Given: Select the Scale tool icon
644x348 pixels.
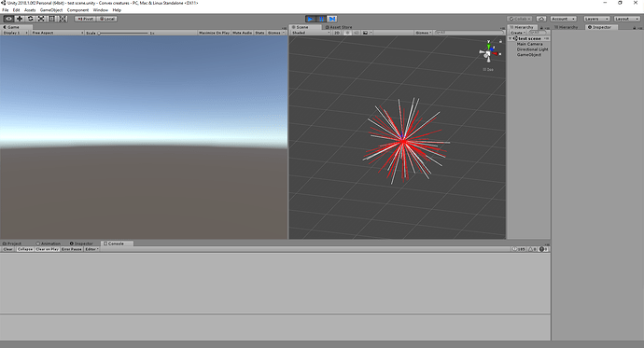Looking at the screenshot, I should click(41, 19).
